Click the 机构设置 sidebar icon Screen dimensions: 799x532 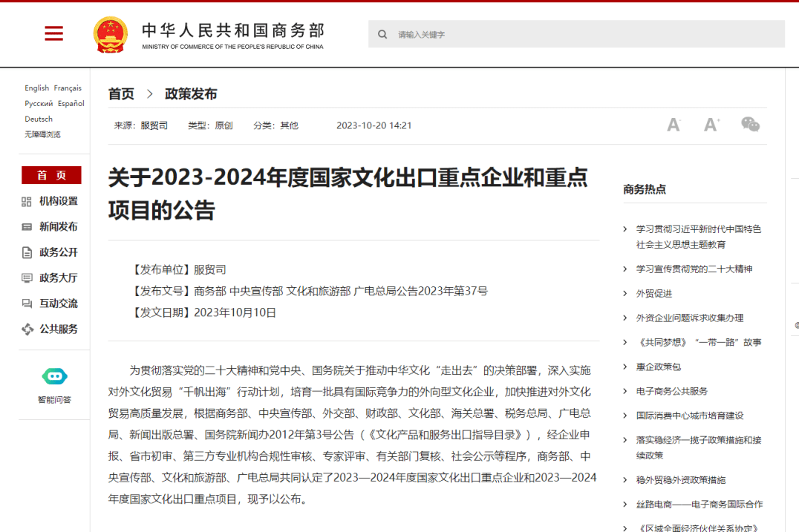pyautogui.click(x=27, y=201)
